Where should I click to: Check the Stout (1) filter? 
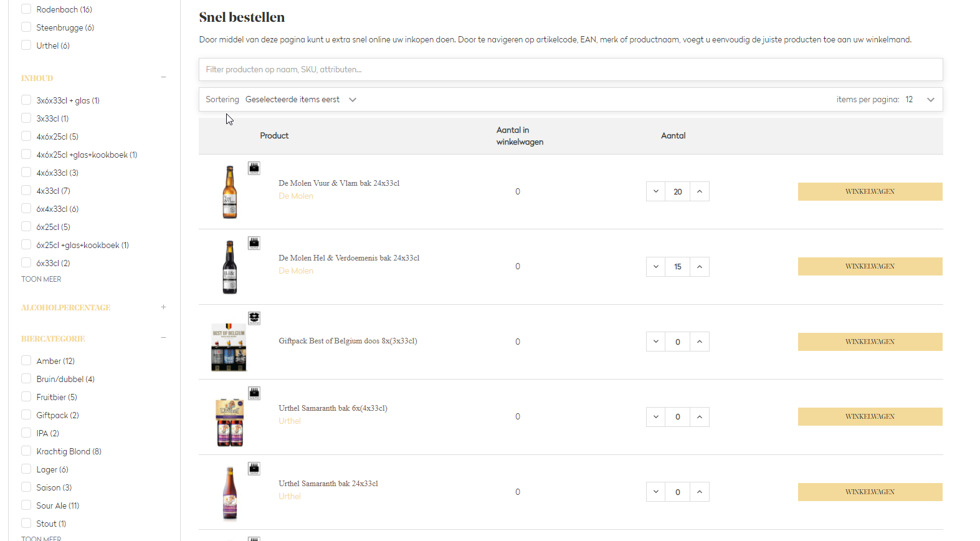point(26,523)
